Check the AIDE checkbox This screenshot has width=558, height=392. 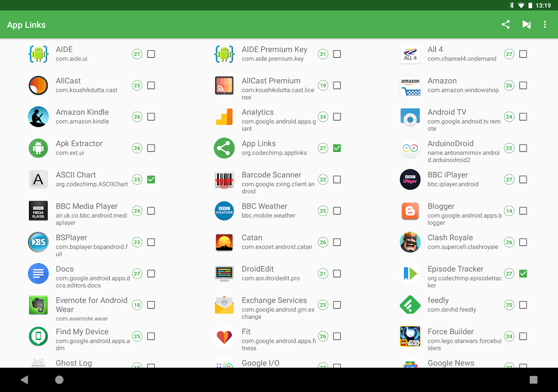(151, 54)
